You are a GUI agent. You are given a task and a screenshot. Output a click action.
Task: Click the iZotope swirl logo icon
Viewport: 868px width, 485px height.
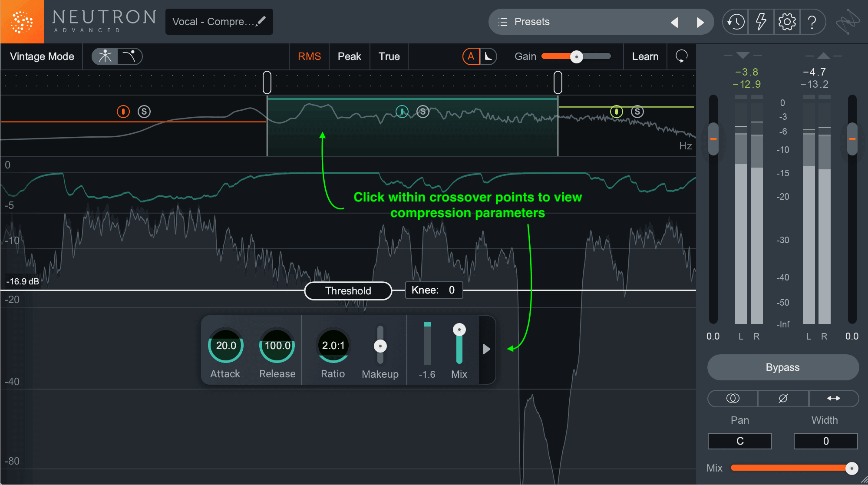click(848, 22)
